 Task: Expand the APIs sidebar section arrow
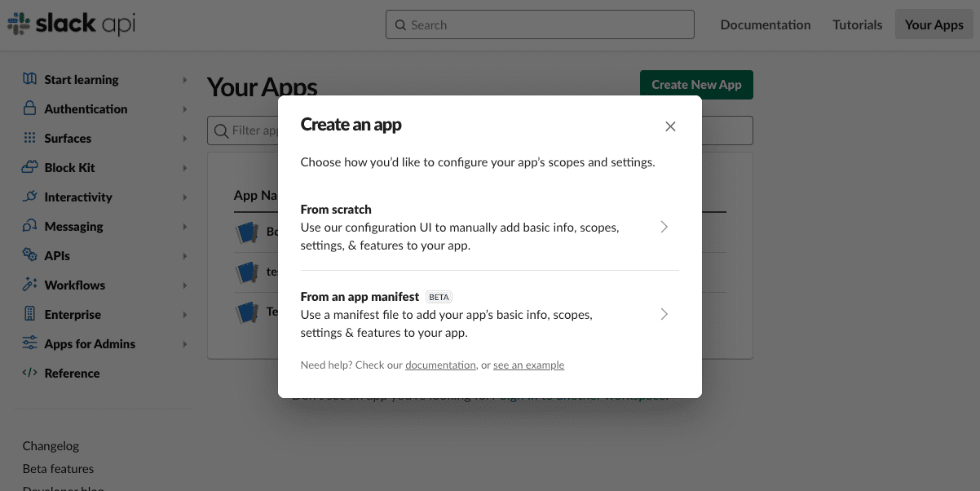pos(185,256)
